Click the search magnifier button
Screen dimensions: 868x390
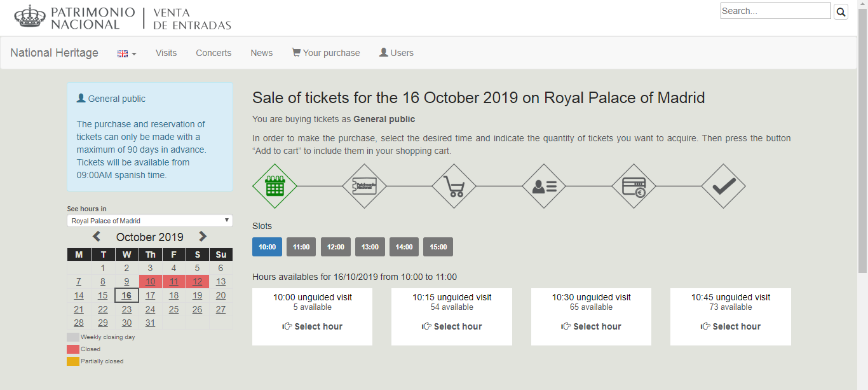[x=841, y=11]
